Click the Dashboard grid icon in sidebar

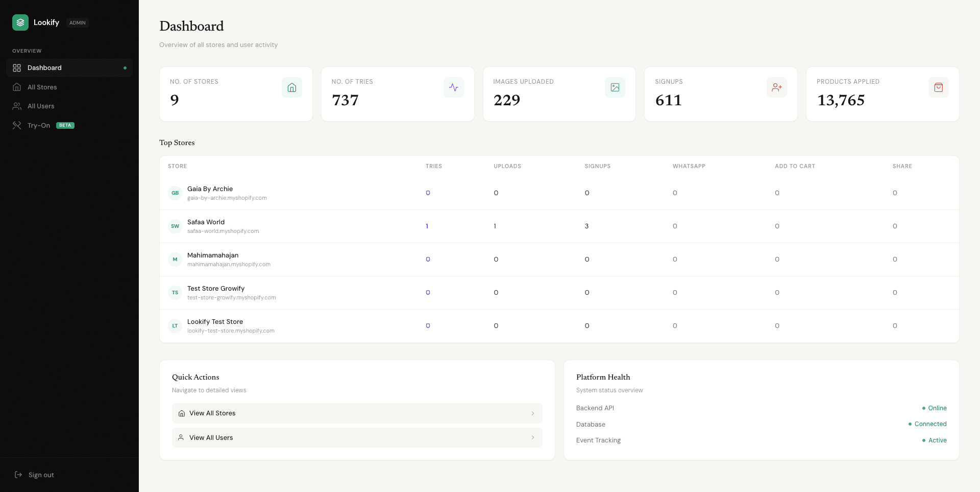coord(17,68)
